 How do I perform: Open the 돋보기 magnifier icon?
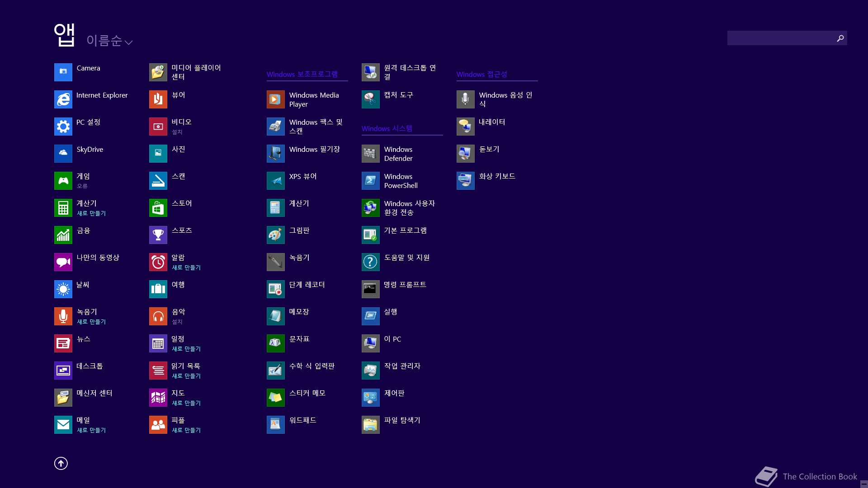(x=466, y=154)
